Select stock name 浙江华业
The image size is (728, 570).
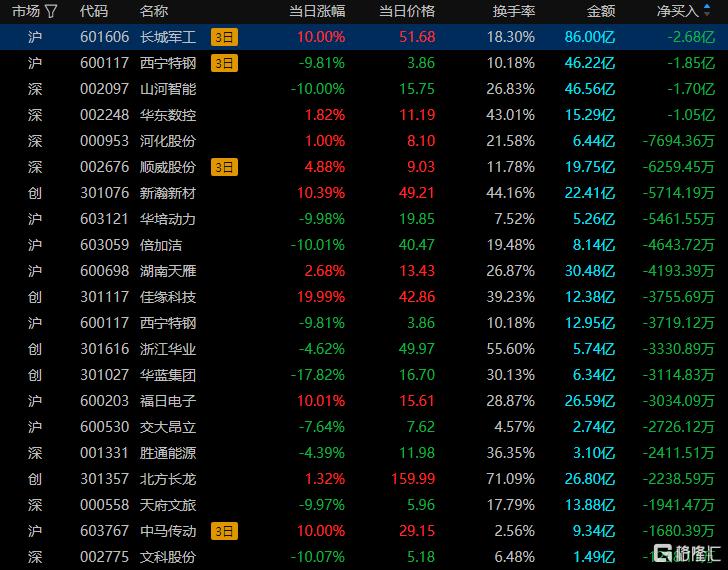click(168, 349)
